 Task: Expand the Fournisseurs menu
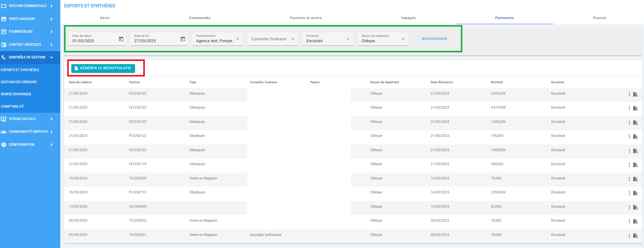[x=51, y=32]
